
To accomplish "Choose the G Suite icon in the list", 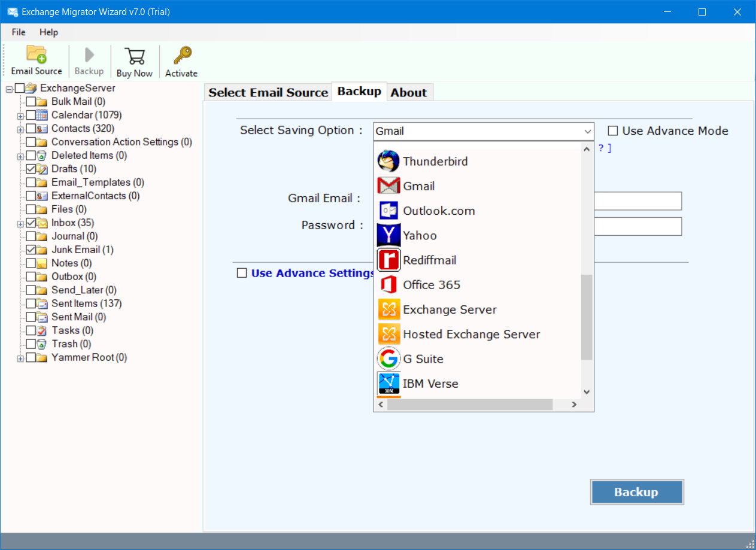I will 388,358.
